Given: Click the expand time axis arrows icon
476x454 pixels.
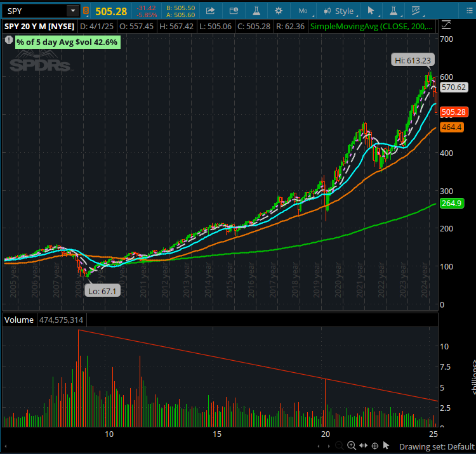Looking at the screenshot, I should tap(364, 446).
